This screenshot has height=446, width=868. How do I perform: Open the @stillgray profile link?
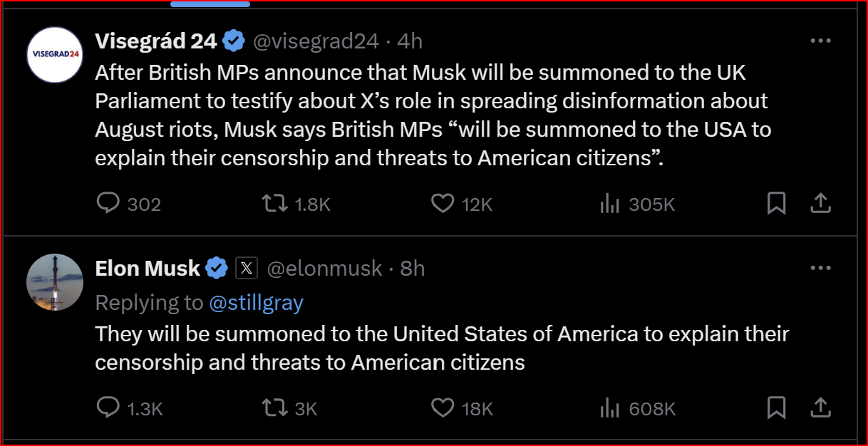[256, 303]
